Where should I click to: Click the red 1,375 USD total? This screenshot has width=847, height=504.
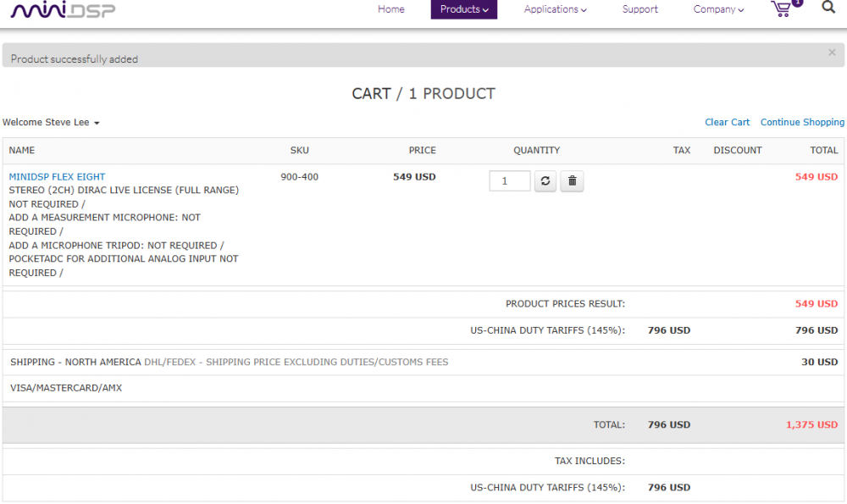811,425
